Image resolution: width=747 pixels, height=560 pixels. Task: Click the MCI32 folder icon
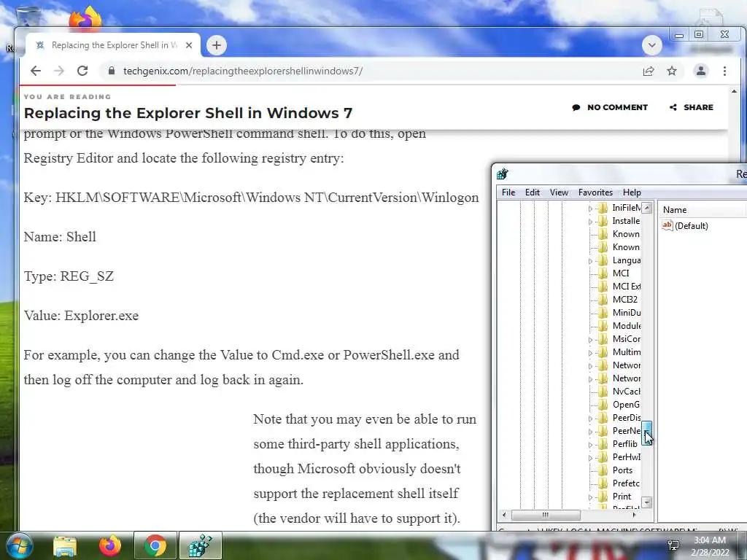pos(603,300)
